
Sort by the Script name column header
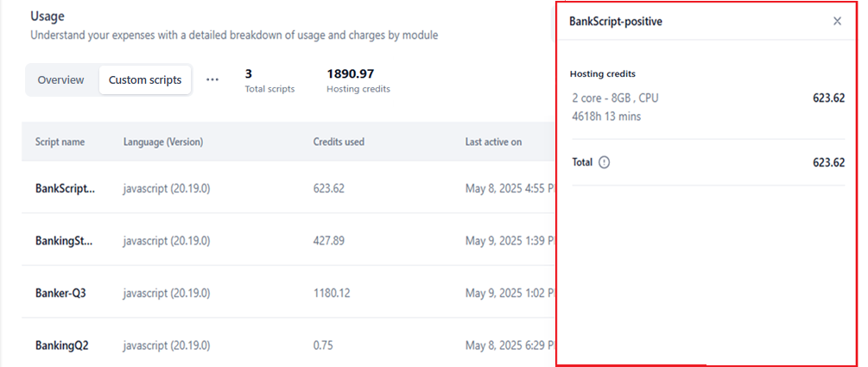(60, 142)
